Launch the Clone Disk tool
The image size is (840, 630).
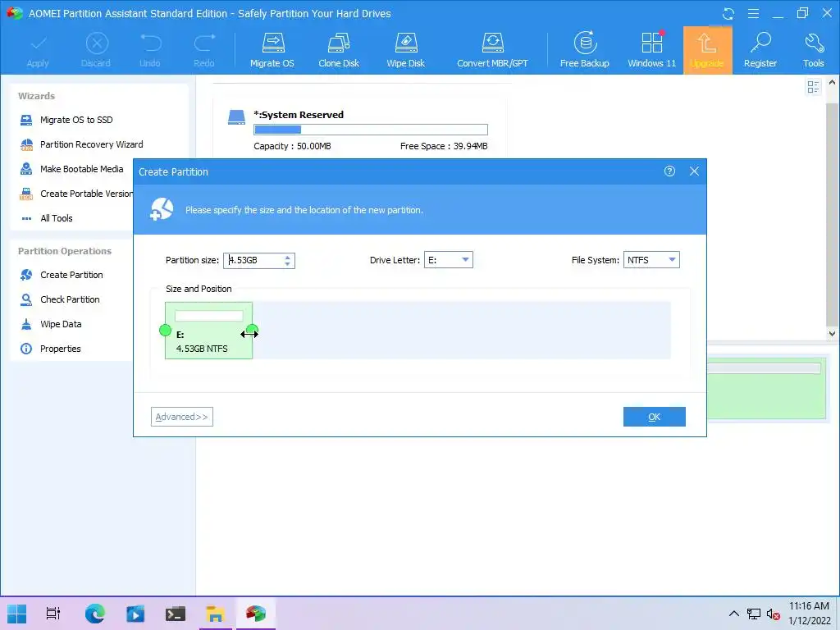(x=339, y=50)
